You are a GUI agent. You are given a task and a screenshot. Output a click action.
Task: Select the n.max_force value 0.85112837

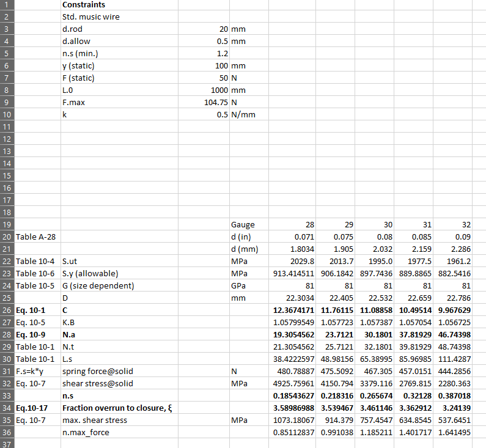(x=292, y=433)
